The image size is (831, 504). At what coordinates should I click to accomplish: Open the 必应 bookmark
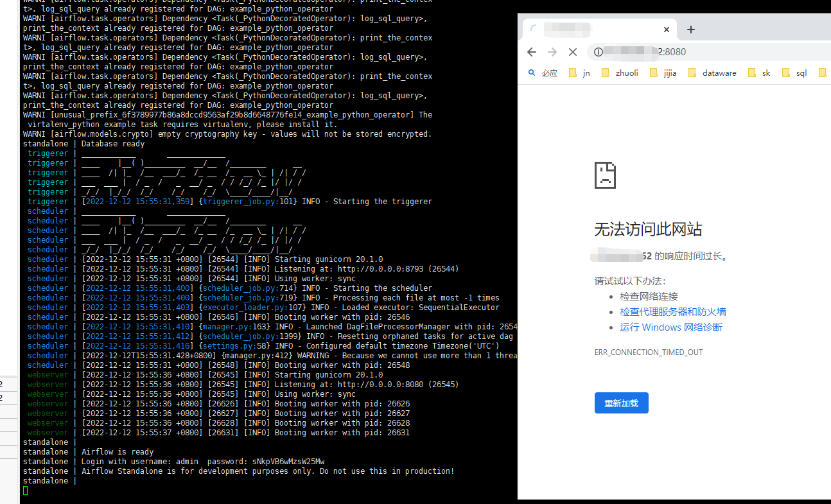[543, 73]
